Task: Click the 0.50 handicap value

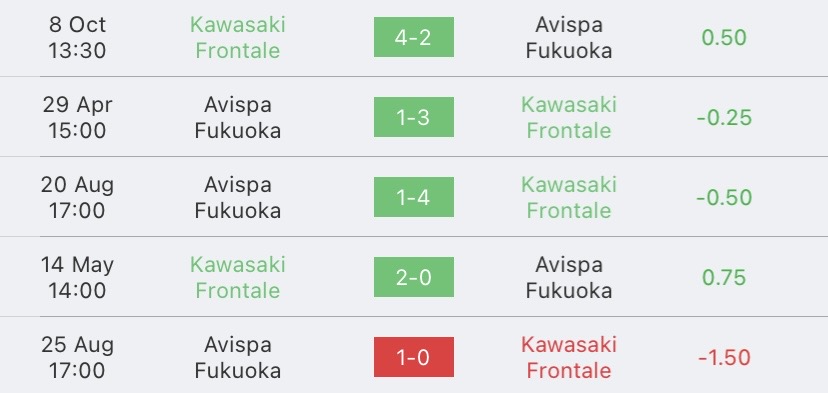Action: (724, 38)
